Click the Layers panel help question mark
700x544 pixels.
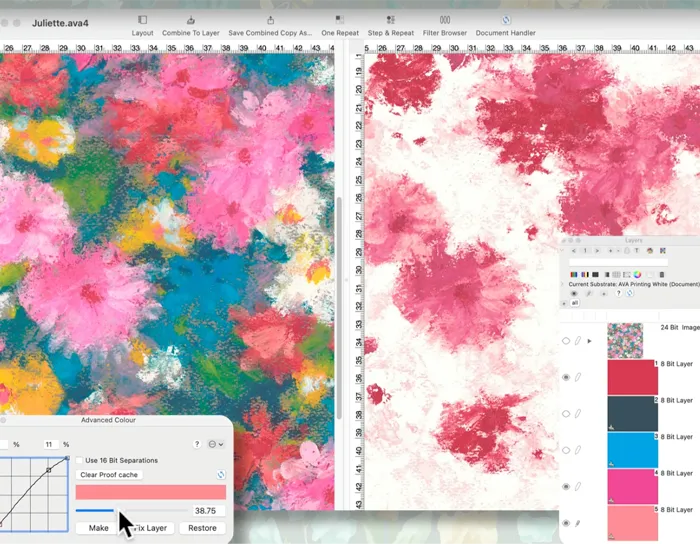click(618, 293)
